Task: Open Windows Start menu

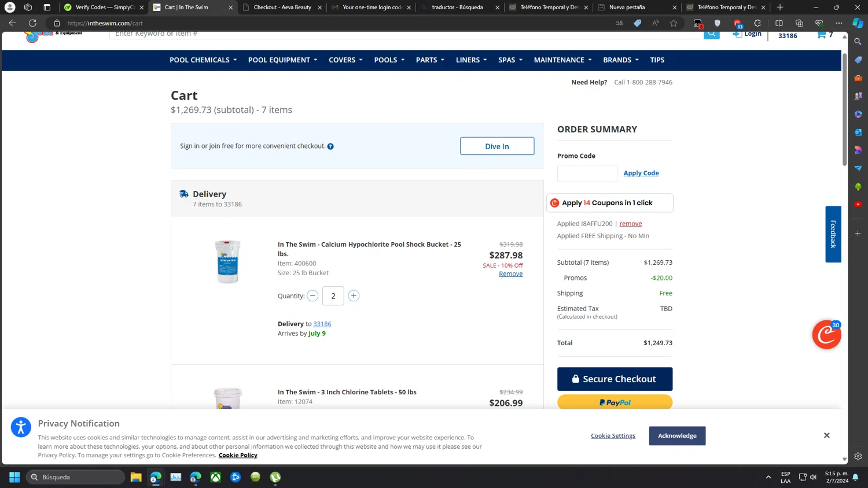Action: pyautogui.click(x=14, y=477)
